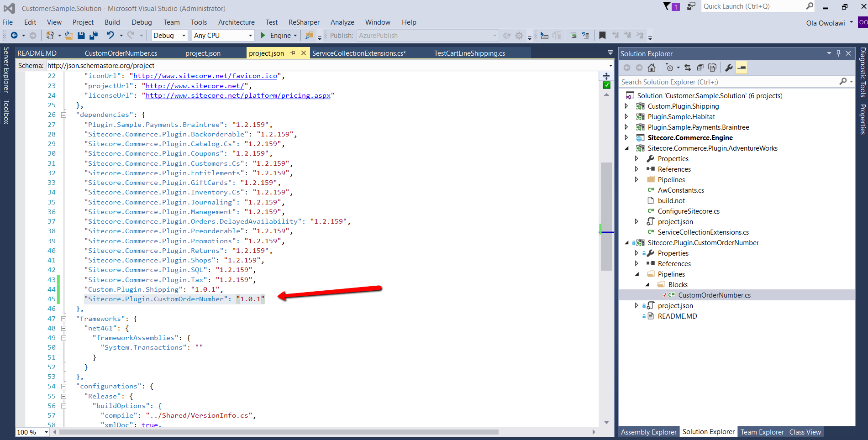Open Properties via the wrench in Solution Explorer
Screen dimensions: 868x440
pyautogui.click(x=729, y=68)
